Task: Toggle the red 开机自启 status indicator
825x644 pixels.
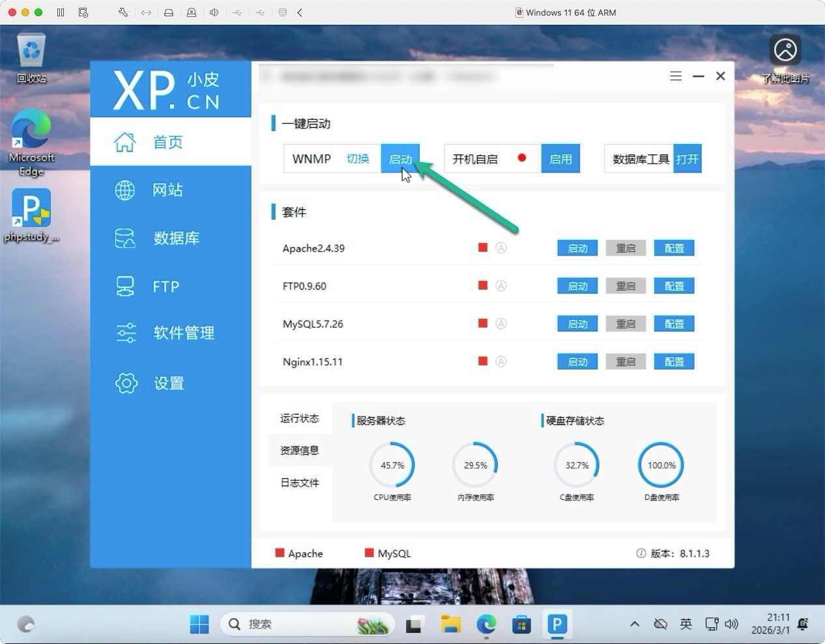Action: tap(521, 158)
